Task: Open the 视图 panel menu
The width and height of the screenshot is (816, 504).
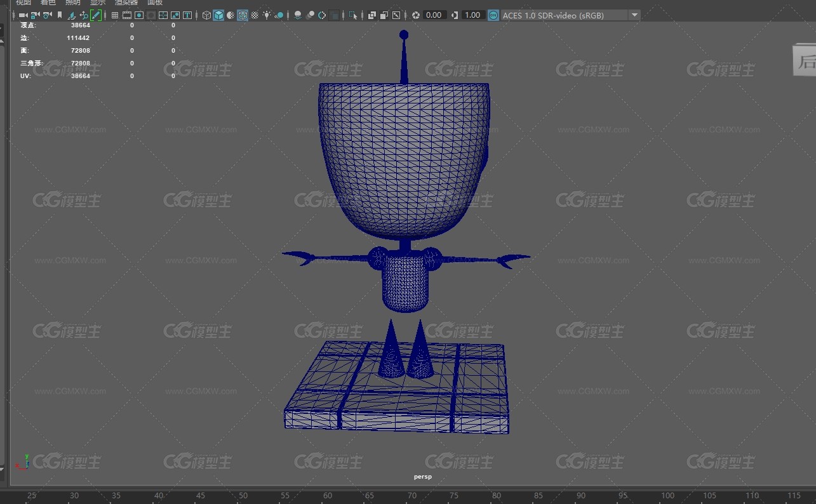Action: tap(23, 3)
